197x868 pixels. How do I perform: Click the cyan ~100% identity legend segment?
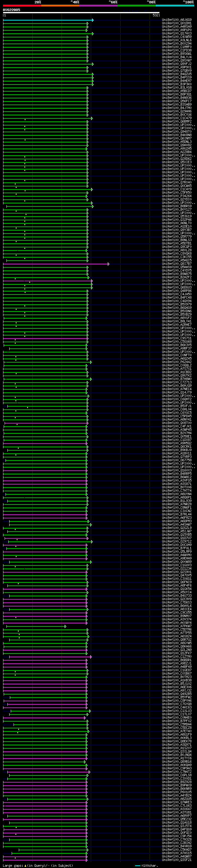point(175,6)
